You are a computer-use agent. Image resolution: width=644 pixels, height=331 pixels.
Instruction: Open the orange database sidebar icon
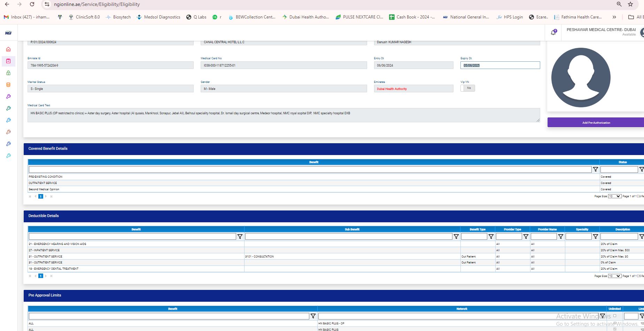(8, 85)
